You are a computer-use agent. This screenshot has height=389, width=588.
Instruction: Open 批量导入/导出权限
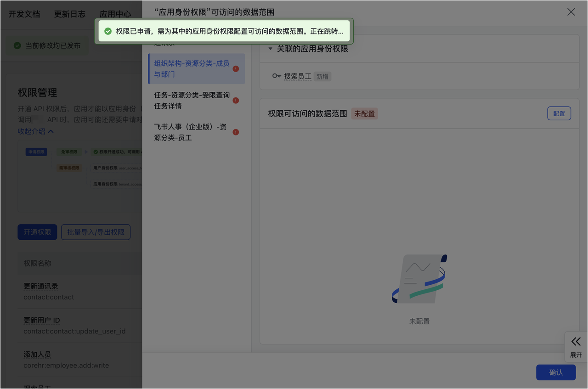[x=96, y=232]
